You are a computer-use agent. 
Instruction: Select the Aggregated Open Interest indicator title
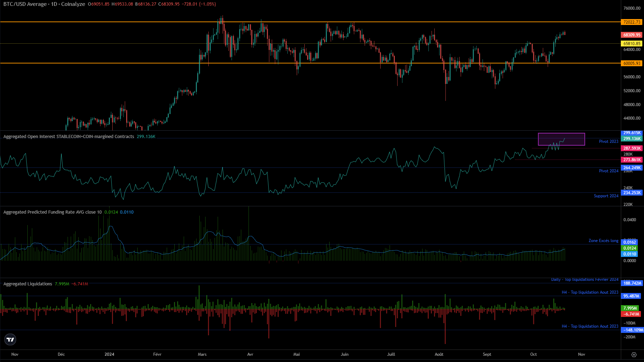point(69,137)
